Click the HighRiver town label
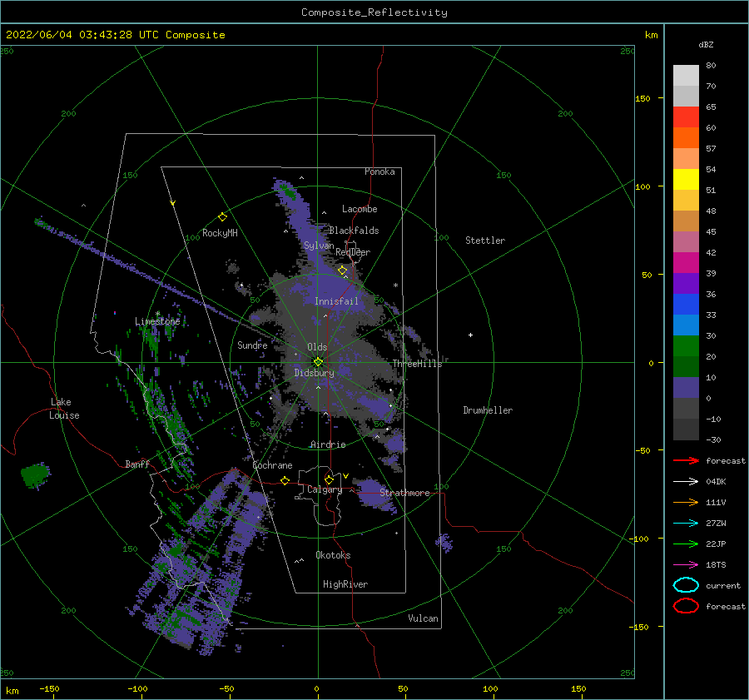 point(345,584)
